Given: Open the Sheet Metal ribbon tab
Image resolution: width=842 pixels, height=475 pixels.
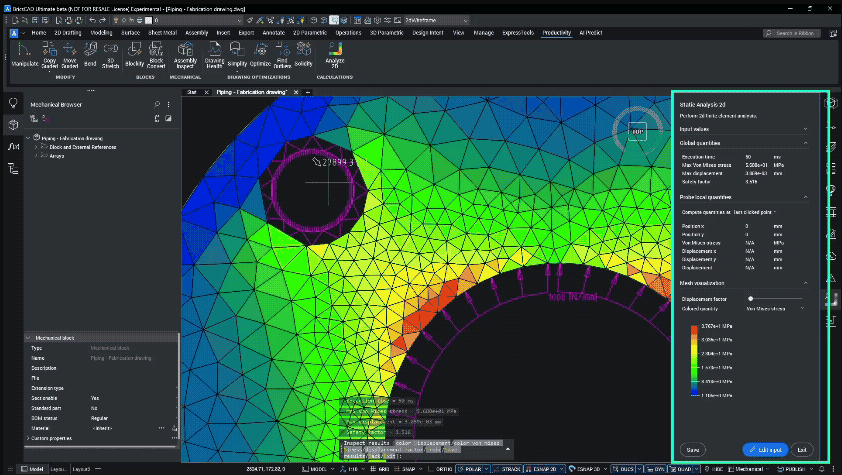Looking at the screenshot, I should [162, 32].
